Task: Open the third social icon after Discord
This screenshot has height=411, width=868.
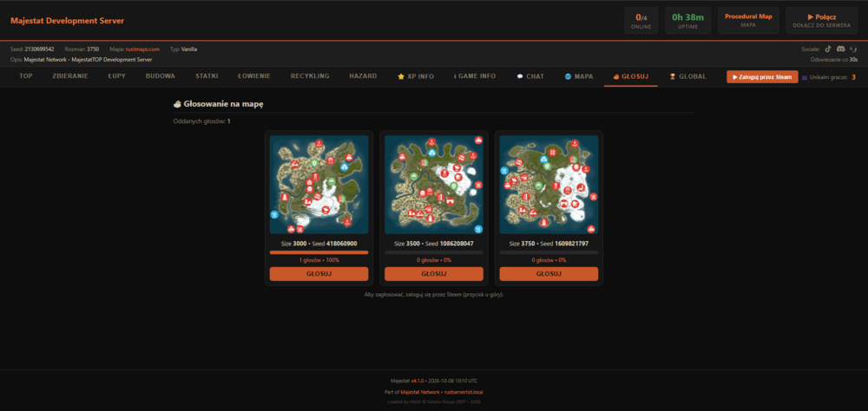Action: (x=853, y=49)
